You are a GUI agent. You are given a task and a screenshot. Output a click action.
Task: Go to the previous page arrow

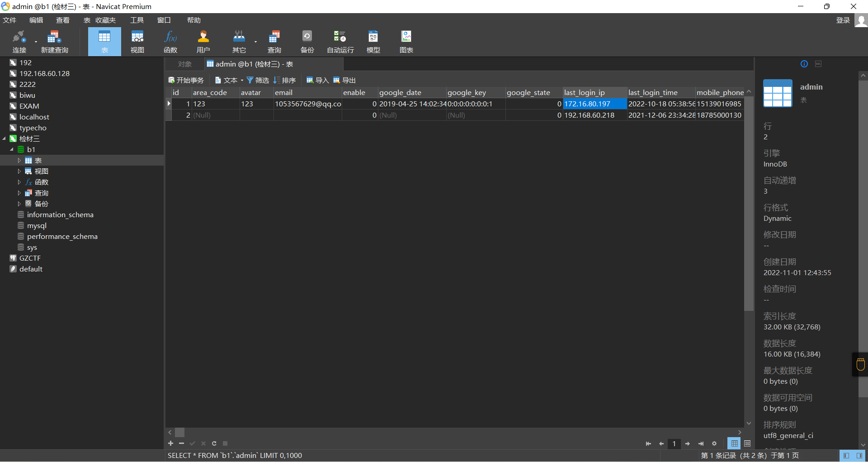(x=661, y=444)
